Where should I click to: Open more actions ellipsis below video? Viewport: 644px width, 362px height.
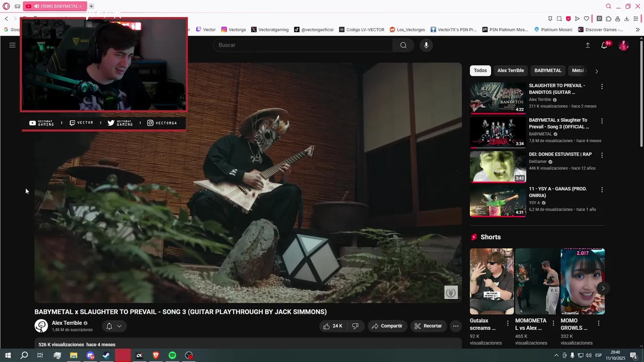tap(455, 326)
